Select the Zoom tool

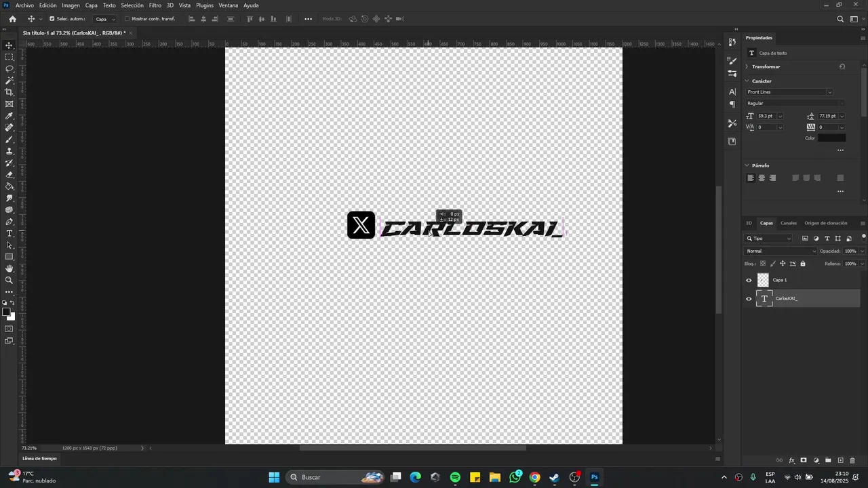[x=9, y=281]
